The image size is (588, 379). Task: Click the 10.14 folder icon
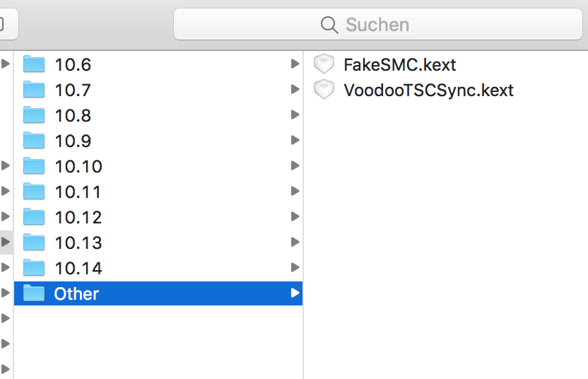coord(34,268)
